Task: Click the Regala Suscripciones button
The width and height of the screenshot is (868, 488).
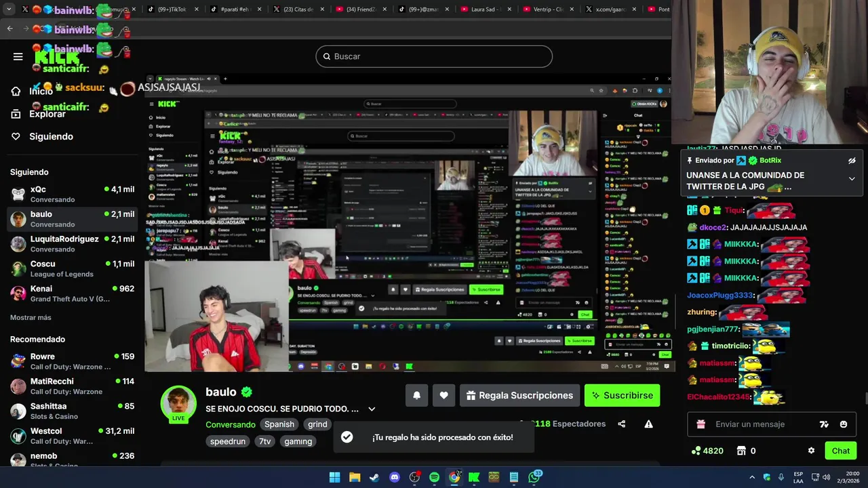Action: coord(519,395)
